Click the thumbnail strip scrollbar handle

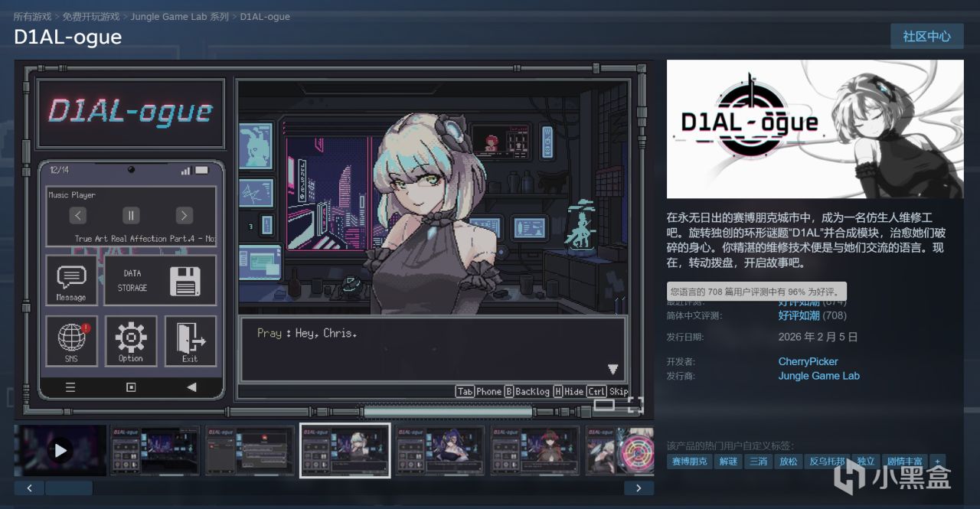[69, 488]
